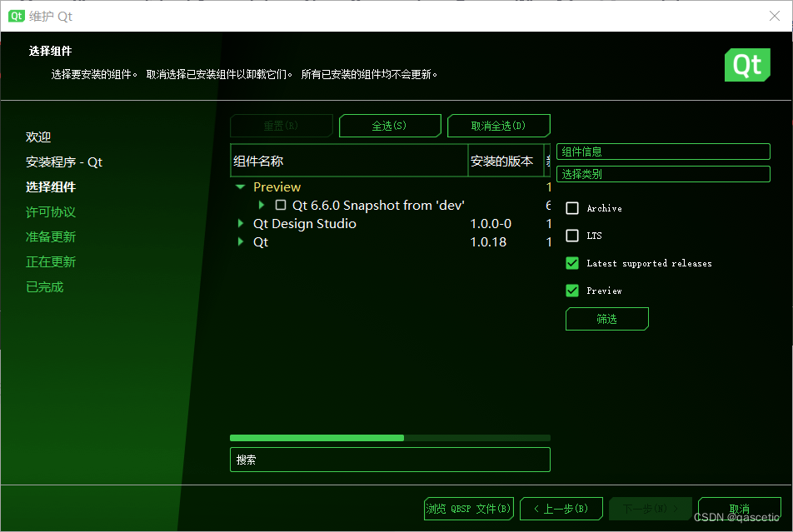Click the 取消 button
The image size is (793, 532).
click(740, 509)
